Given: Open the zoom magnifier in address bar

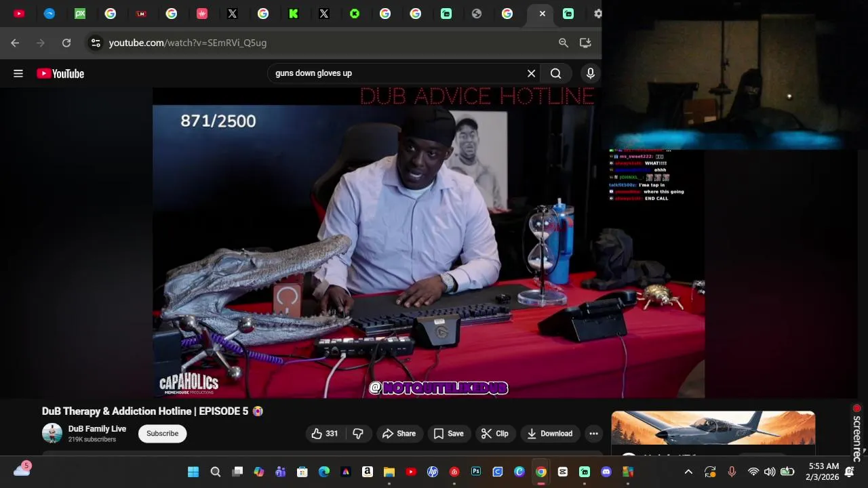Looking at the screenshot, I should tap(564, 43).
